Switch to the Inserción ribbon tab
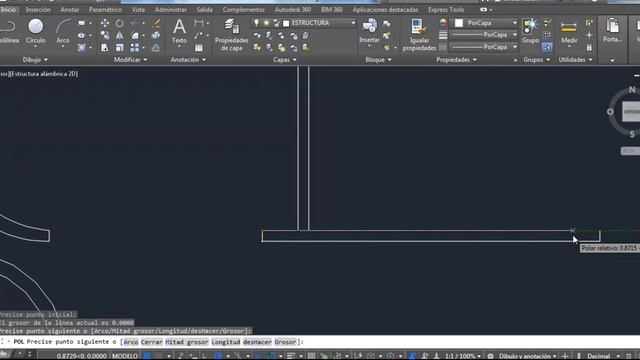640x360 pixels. click(x=38, y=9)
